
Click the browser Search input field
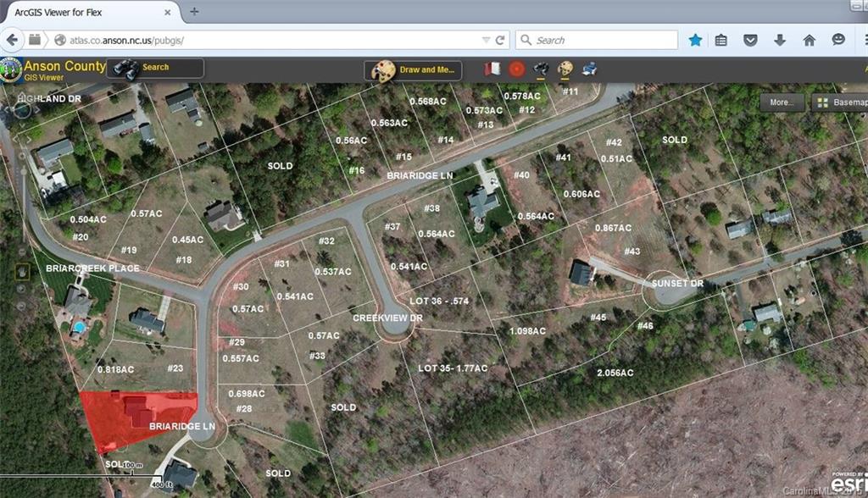(x=597, y=41)
